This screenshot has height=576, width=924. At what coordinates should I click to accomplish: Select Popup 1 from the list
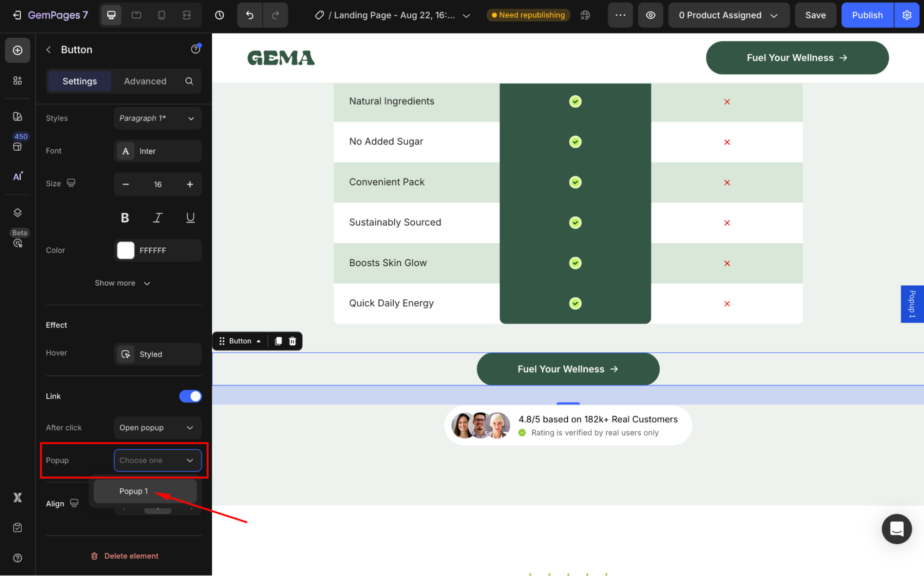coord(134,491)
